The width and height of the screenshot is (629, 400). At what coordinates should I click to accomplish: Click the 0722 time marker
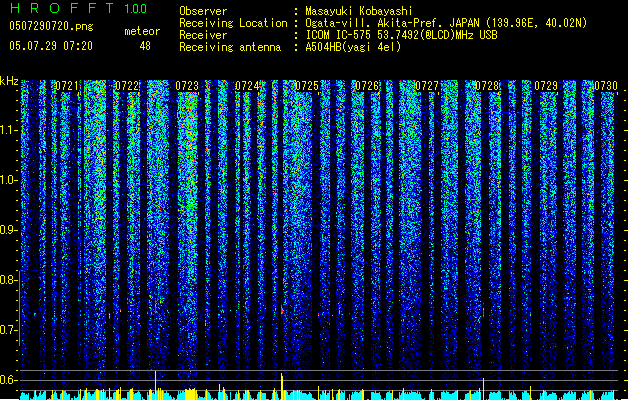(x=127, y=86)
